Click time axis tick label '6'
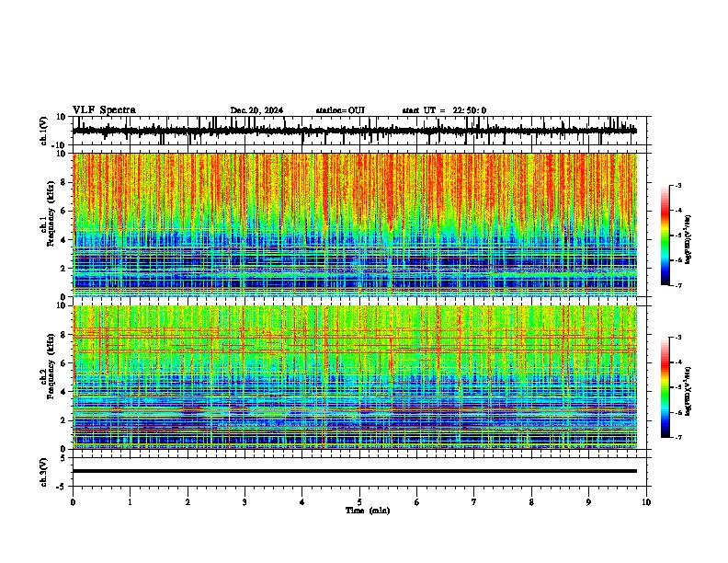Screen dimensions: 728x563 click(417, 502)
